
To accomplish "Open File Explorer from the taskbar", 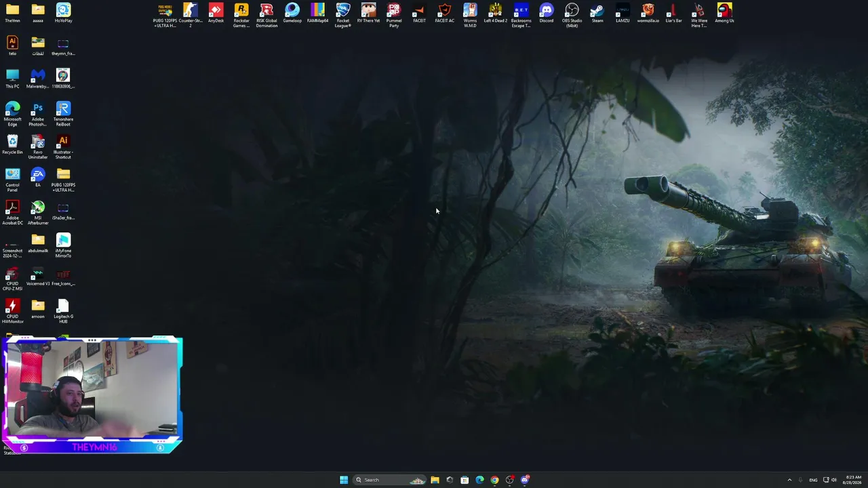I will pyautogui.click(x=435, y=480).
